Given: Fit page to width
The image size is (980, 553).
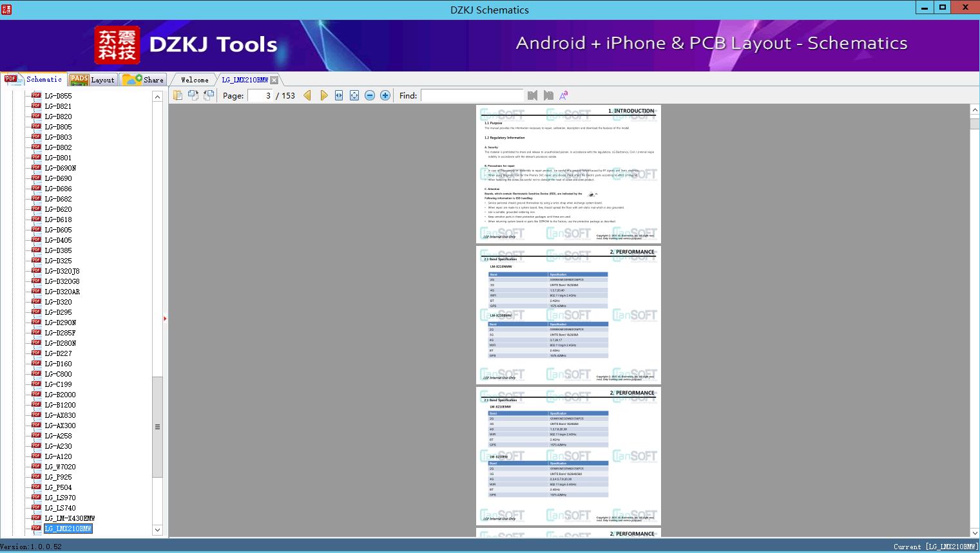Looking at the screenshot, I should pyautogui.click(x=339, y=95).
